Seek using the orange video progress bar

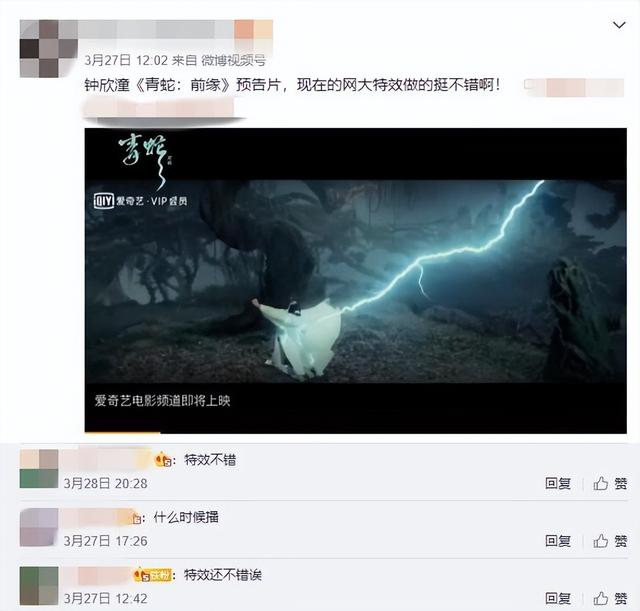pos(122,432)
